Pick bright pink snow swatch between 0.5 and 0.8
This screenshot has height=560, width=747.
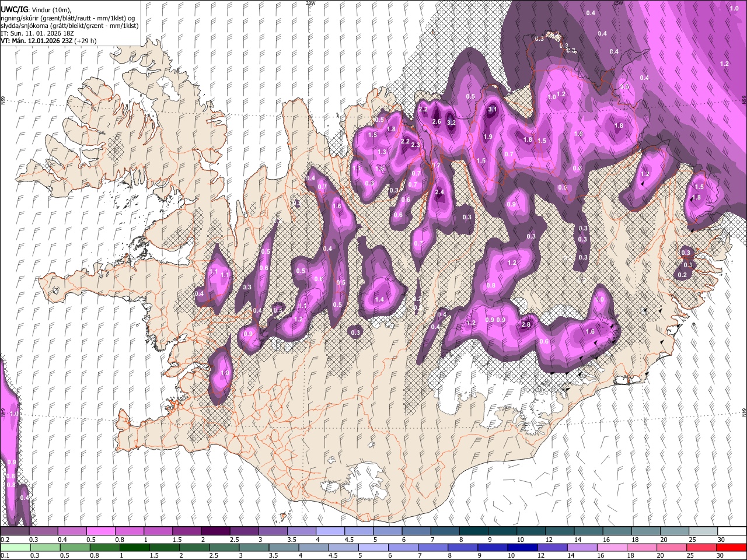[101, 531]
